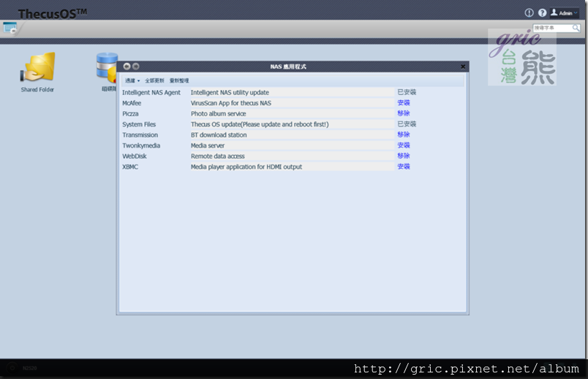Click the power icon in the bottom-left bar
The height and width of the screenshot is (379, 588).
click(12, 368)
